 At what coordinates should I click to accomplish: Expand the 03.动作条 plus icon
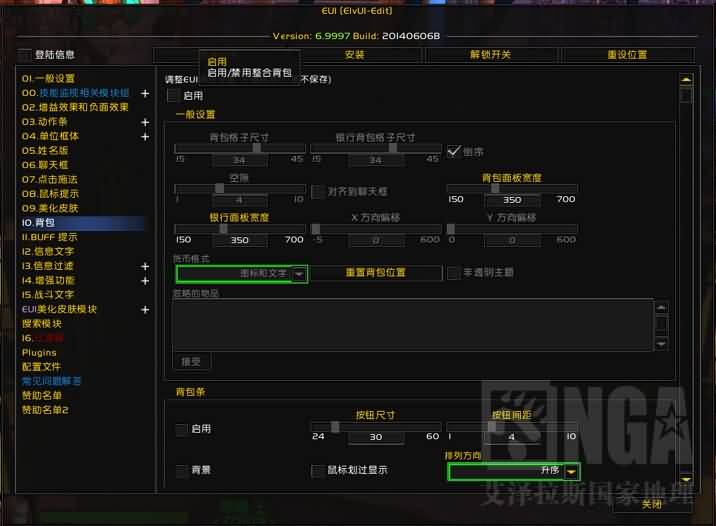[145, 122]
